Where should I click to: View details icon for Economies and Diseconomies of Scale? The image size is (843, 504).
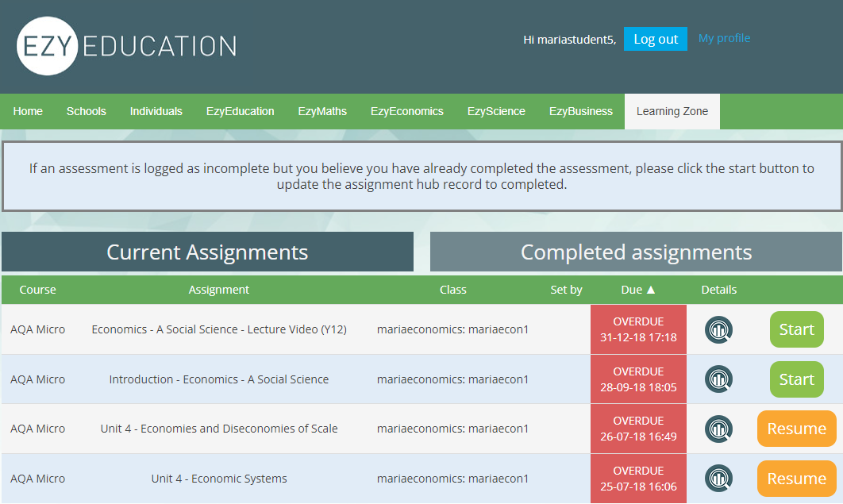point(718,429)
